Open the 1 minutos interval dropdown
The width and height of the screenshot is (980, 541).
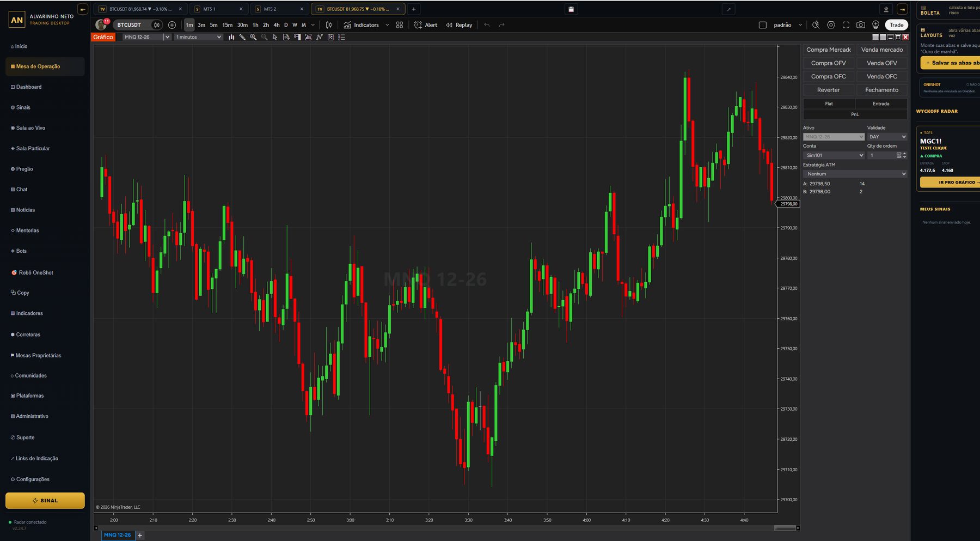pyautogui.click(x=199, y=37)
